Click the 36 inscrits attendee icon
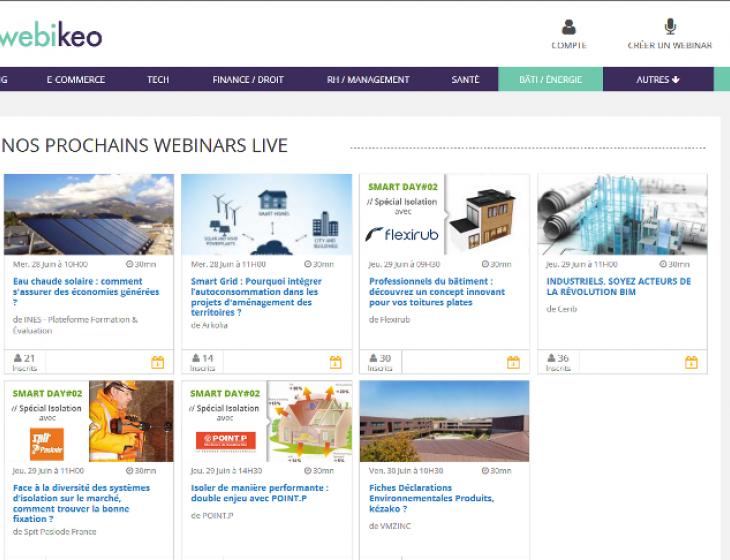Screen dimensions: 730x560 coord(552,358)
